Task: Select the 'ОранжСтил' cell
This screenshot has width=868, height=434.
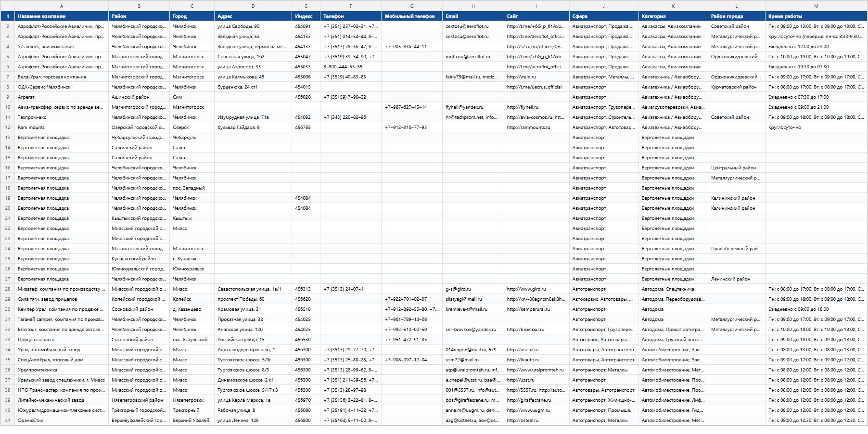Action: tap(62, 420)
